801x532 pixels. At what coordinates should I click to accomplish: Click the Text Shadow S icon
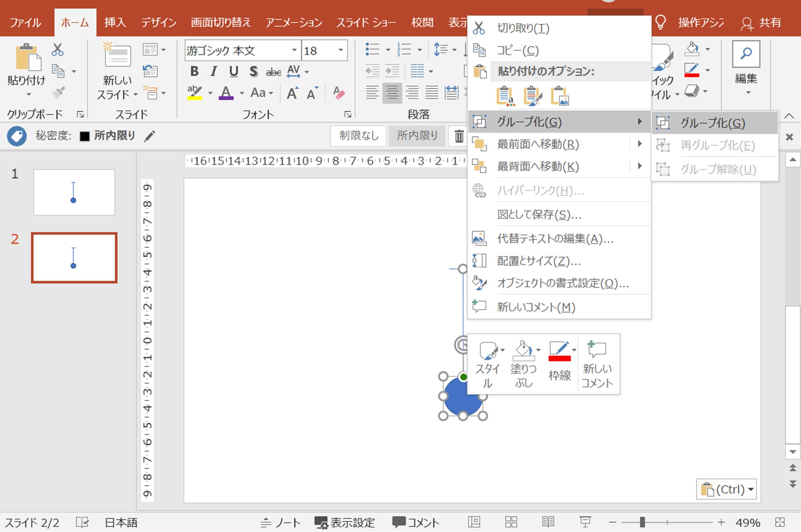pos(254,72)
